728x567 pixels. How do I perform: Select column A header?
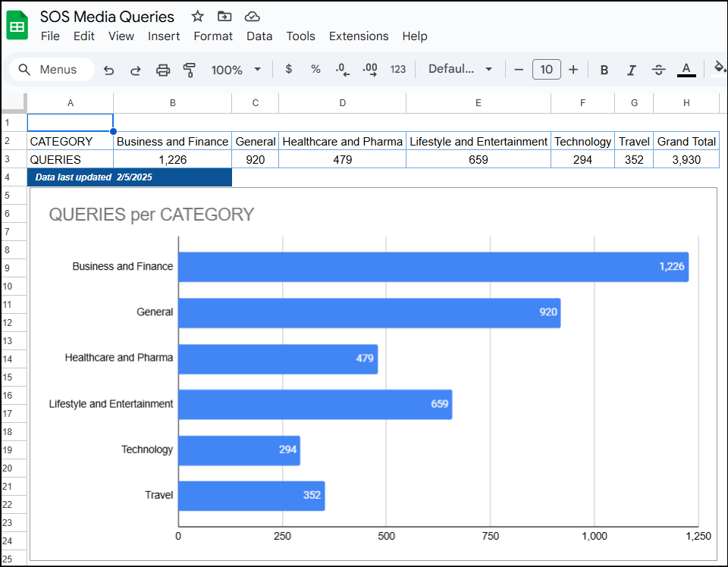tap(70, 103)
